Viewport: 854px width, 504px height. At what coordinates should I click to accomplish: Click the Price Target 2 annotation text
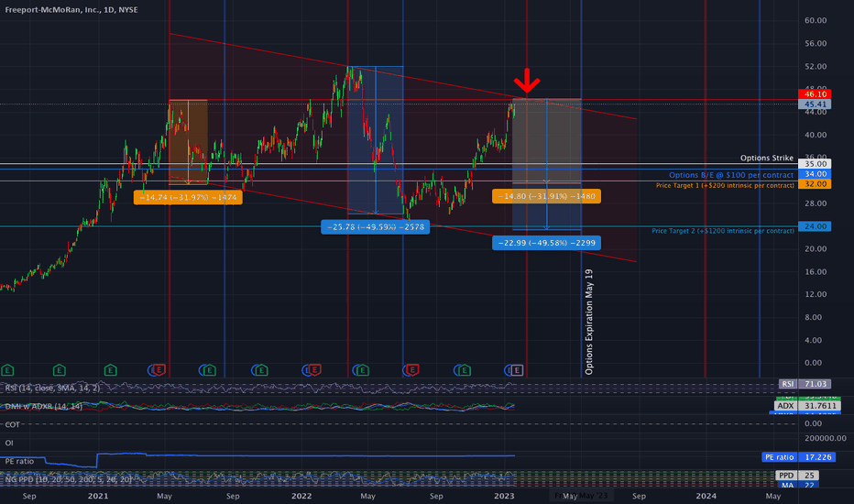click(723, 231)
